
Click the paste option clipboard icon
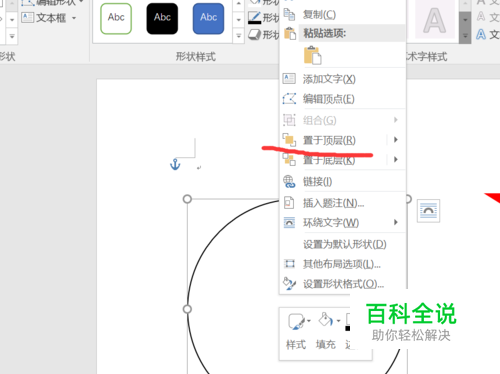click(312, 55)
